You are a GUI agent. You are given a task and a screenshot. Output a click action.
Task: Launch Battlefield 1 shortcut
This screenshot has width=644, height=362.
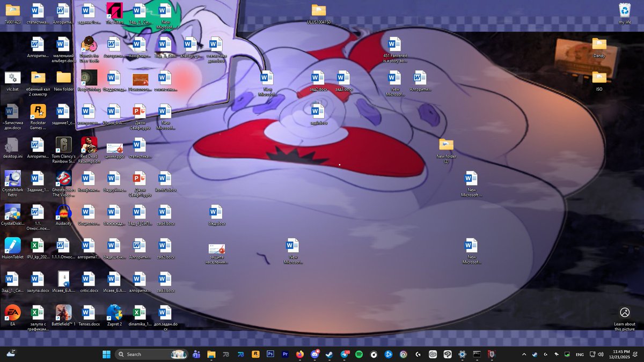pyautogui.click(x=63, y=315)
